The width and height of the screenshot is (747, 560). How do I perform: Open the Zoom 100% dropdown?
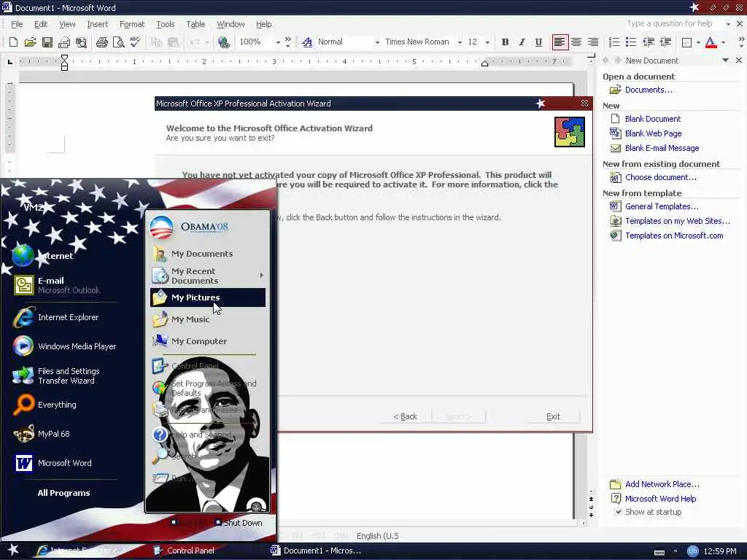coord(278,42)
